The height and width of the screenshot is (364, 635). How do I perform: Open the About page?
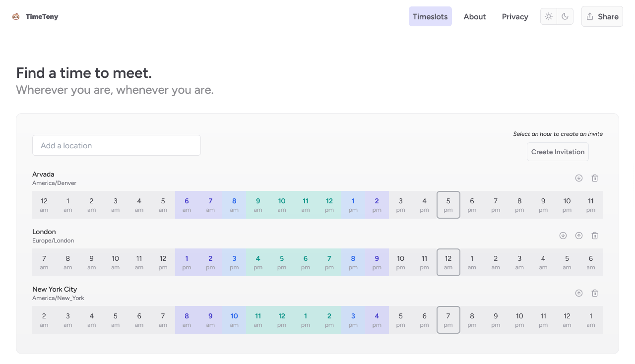(x=474, y=16)
